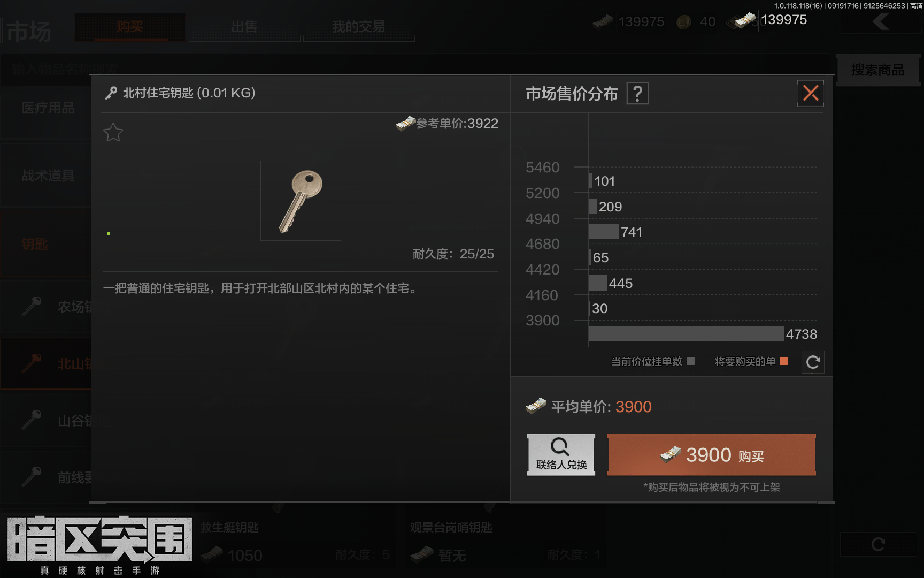The image size is (924, 578).
Task: Open the price distribution help question mark
Action: pyautogui.click(x=637, y=94)
